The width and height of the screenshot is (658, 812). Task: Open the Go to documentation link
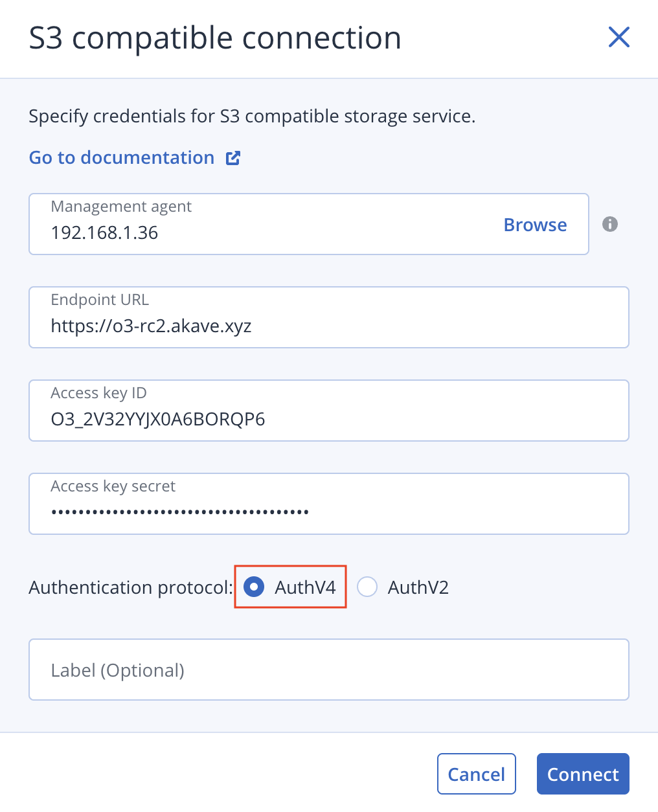pyautogui.click(x=121, y=157)
